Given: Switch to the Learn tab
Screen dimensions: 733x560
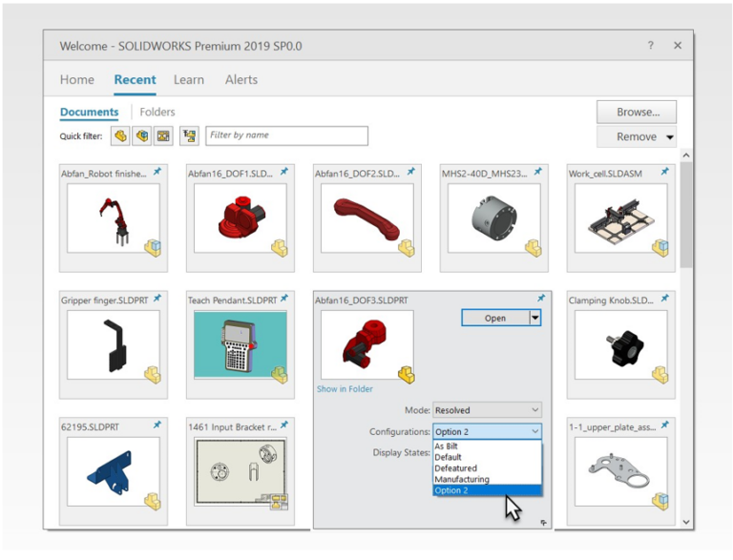Looking at the screenshot, I should 188,79.
